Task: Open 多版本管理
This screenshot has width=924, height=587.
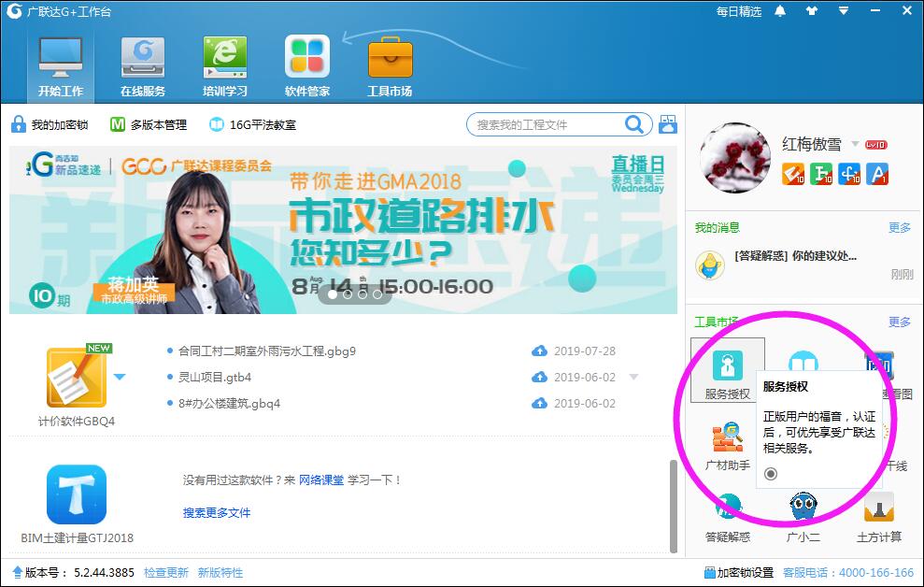Action: [x=149, y=124]
